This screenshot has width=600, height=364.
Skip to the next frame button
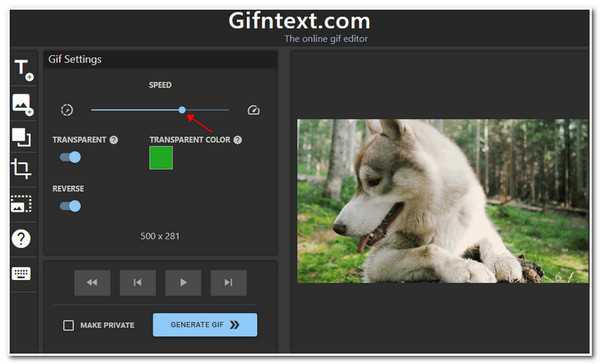(x=228, y=283)
